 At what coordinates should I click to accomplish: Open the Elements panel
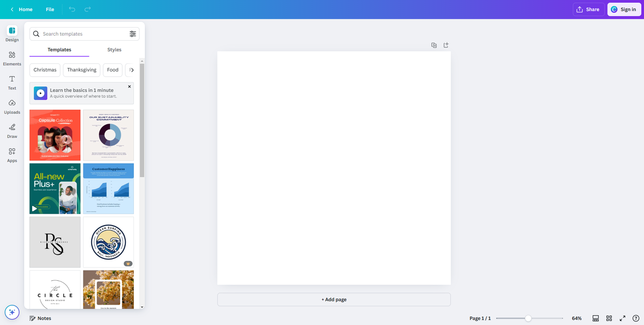point(12,58)
